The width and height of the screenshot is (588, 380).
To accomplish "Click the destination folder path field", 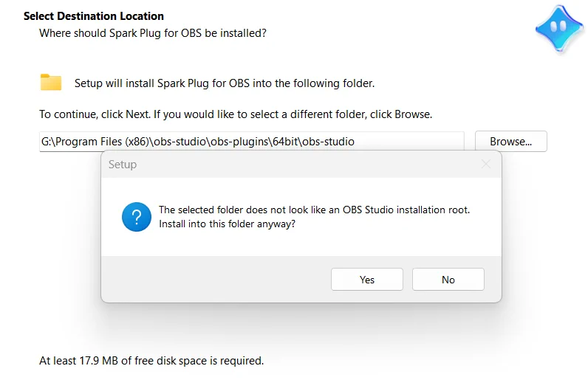I will (252, 141).
